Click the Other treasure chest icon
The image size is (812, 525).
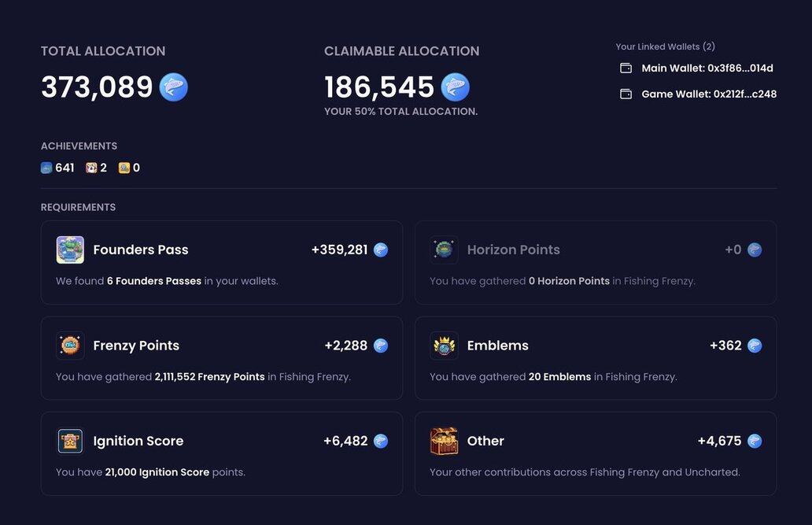pyautogui.click(x=444, y=441)
